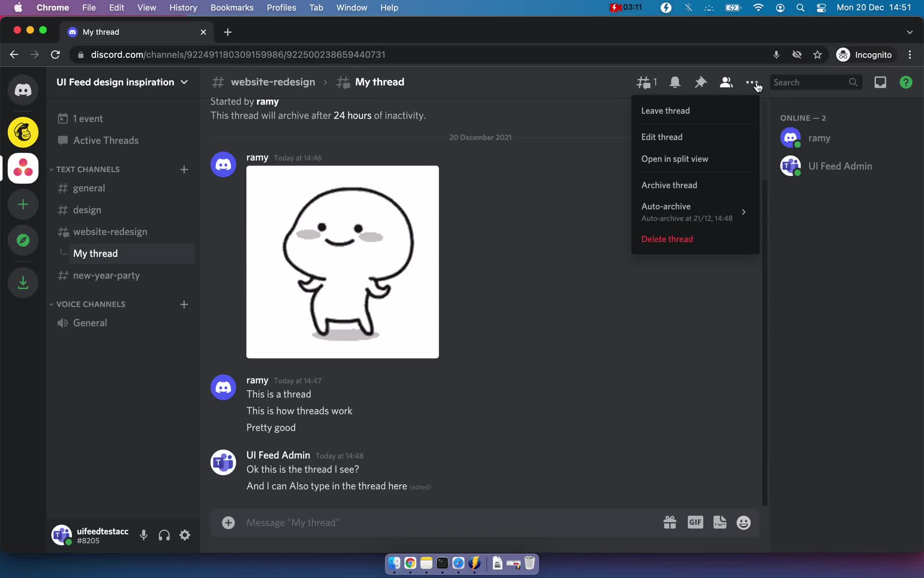Open UI Feed design inspiration server dropdown

(x=122, y=82)
